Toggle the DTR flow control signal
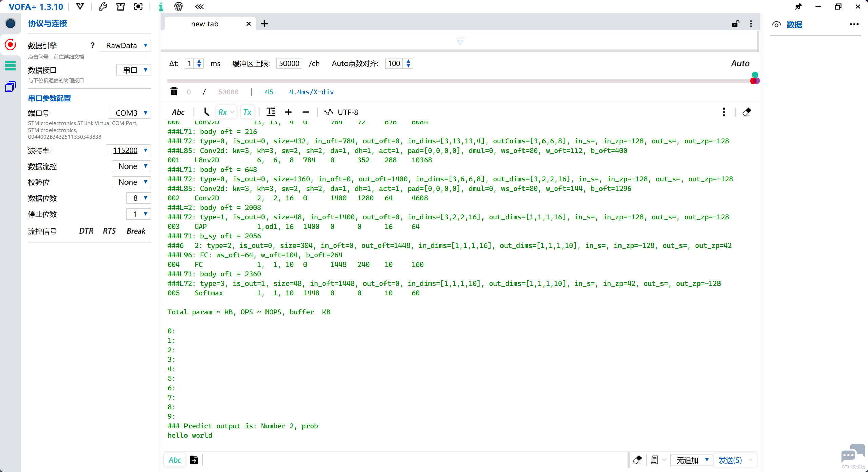 coord(86,231)
